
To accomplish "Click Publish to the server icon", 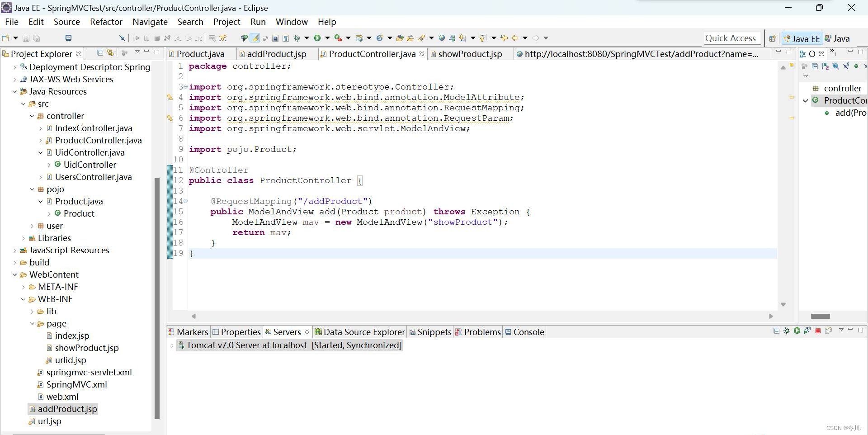I will click(x=828, y=331).
